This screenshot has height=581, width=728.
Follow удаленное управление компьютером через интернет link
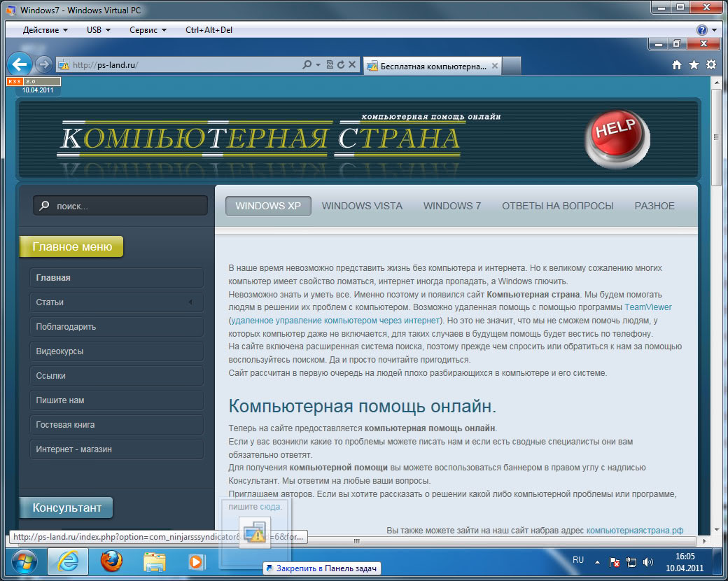point(335,321)
